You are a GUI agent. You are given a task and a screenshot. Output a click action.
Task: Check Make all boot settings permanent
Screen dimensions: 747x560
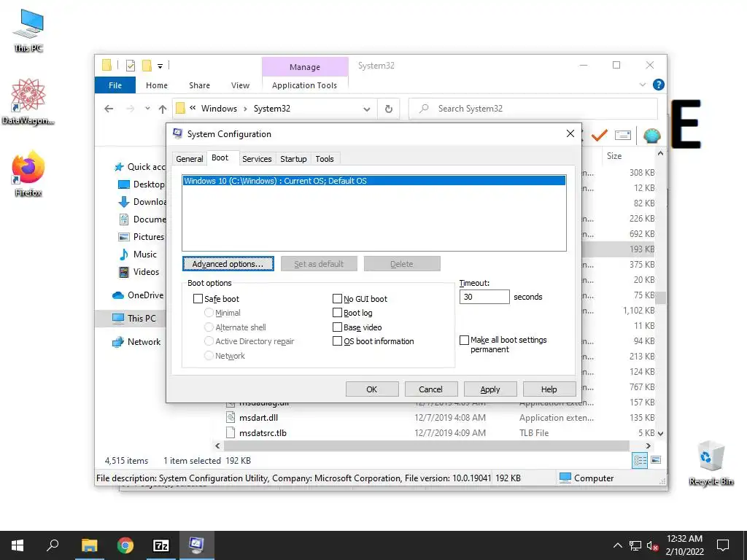click(x=465, y=340)
